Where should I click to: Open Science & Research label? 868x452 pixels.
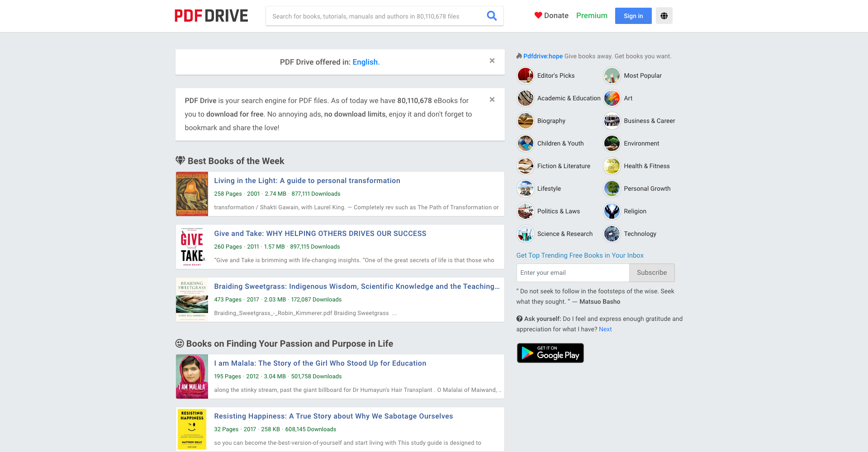[x=565, y=234]
